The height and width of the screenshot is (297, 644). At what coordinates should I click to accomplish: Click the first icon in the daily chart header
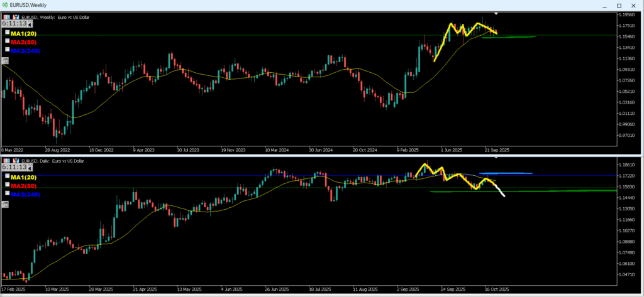click(6, 161)
